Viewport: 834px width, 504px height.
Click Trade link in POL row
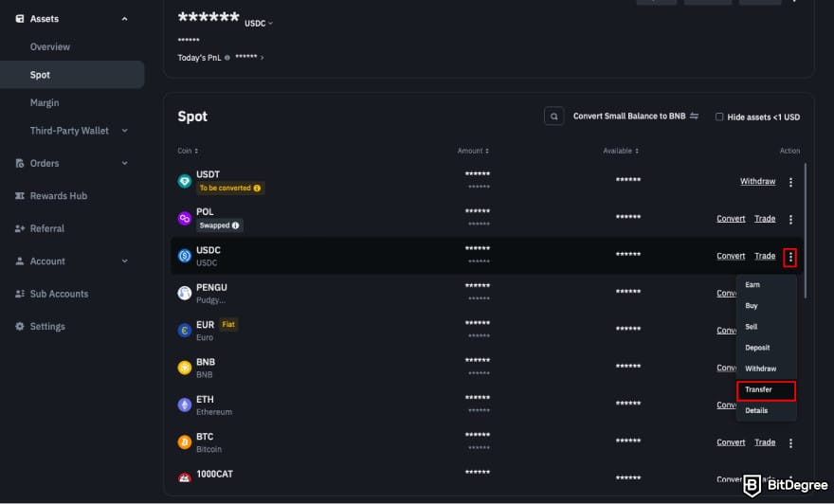[x=765, y=219]
